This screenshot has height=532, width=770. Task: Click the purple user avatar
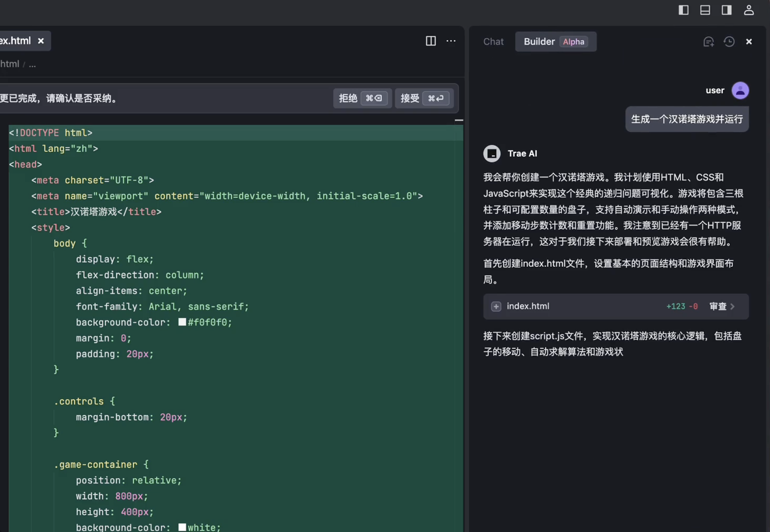pos(740,90)
